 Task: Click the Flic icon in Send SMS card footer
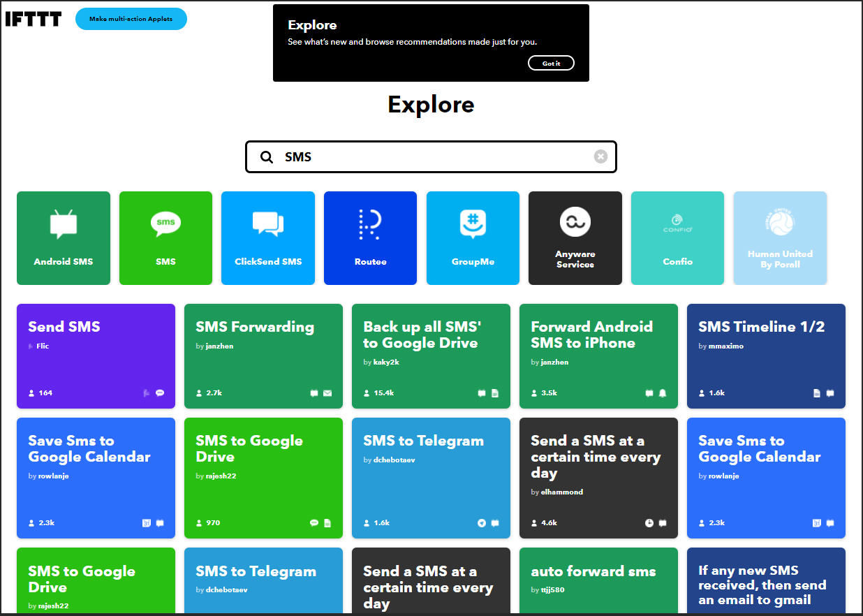pyautogui.click(x=147, y=393)
